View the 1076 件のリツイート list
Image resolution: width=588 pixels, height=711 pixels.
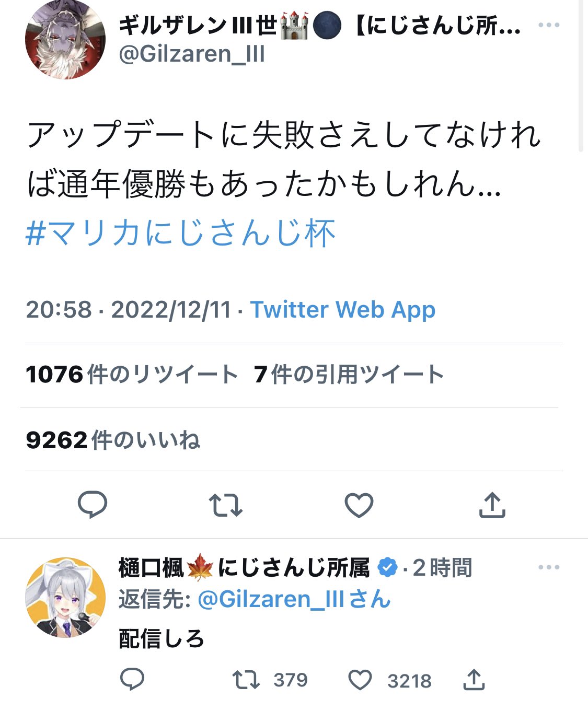(x=132, y=375)
